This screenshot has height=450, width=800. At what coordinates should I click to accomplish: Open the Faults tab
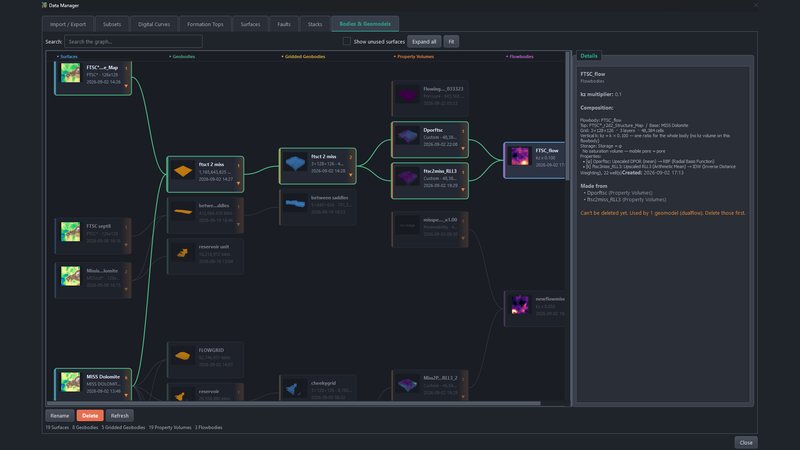[284, 24]
